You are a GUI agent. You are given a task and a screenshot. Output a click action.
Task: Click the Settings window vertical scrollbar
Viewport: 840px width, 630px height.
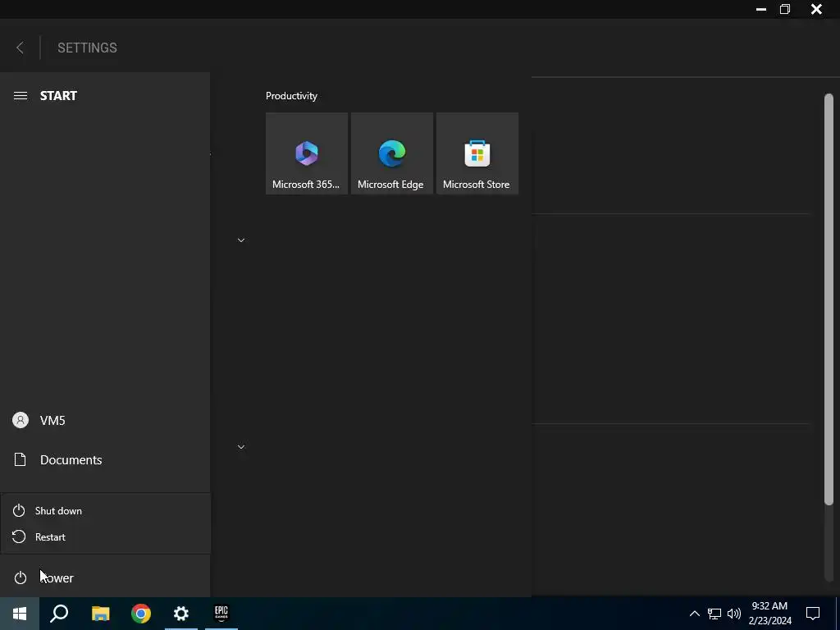click(x=829, y=299)
